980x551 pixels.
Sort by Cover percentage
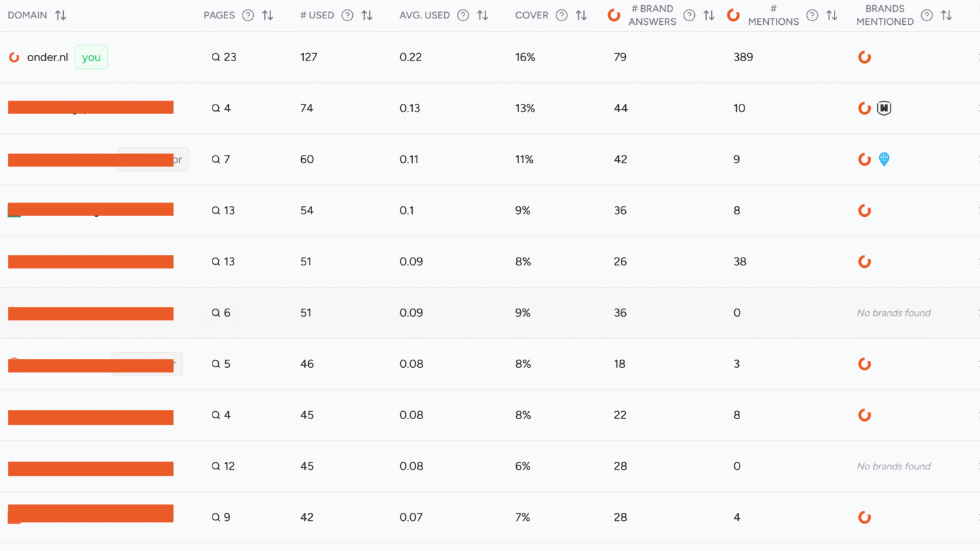point(581,15)
